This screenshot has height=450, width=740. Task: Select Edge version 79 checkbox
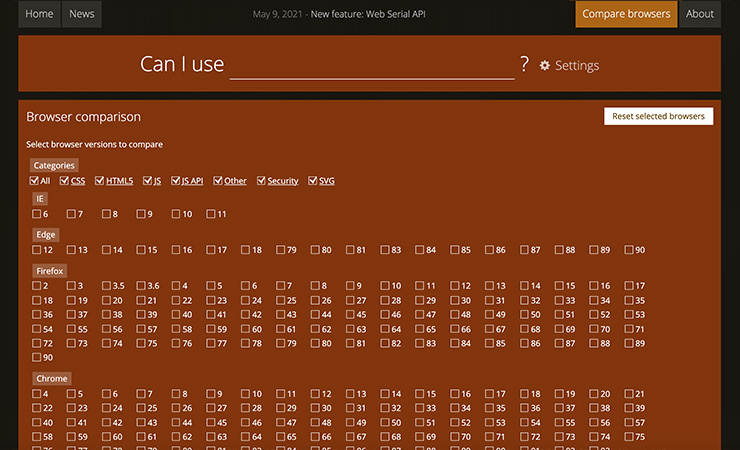click(x=280, y=250)
